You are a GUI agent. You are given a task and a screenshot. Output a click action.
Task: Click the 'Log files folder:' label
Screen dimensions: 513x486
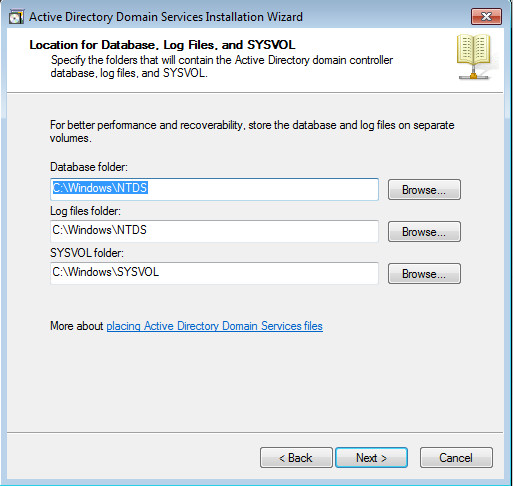click(85, 211)
